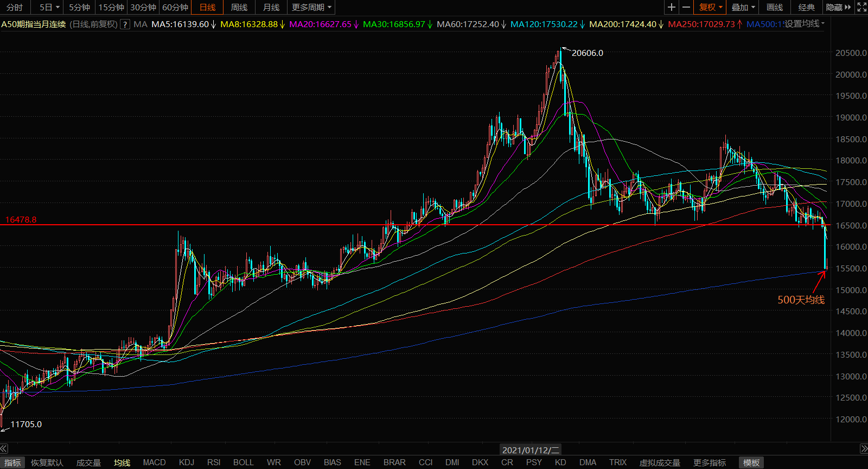Screen dimensions: 868x469
Task: Select the DKX indicator
Action: point(480,462)
